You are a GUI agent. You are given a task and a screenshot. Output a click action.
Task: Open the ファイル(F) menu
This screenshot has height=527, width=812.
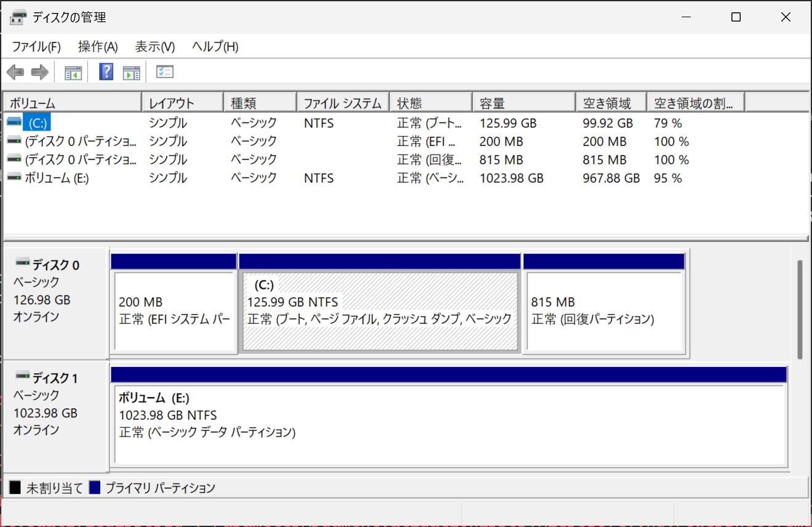36,47
